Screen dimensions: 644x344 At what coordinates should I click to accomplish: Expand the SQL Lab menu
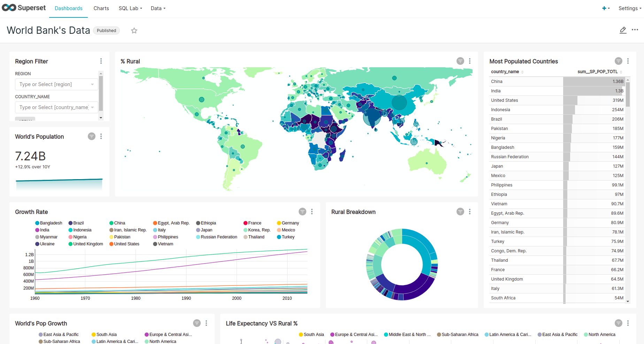130,8
